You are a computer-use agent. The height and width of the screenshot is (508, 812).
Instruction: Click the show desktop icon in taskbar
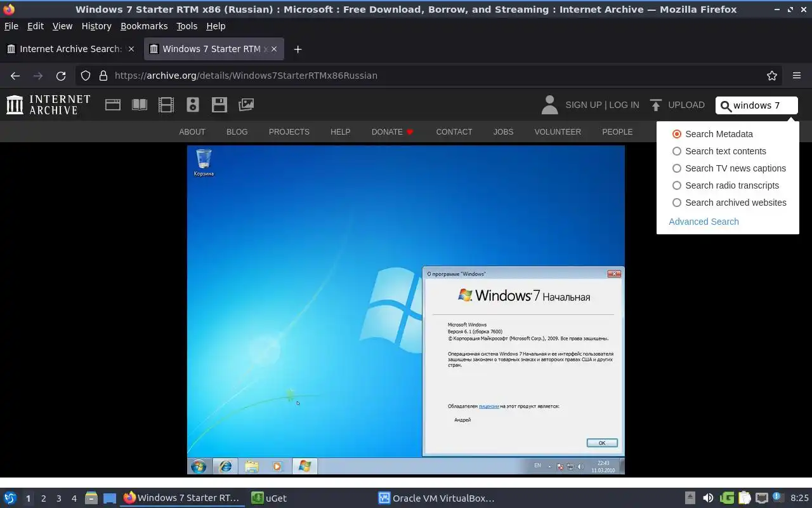[x=110, y=498]
